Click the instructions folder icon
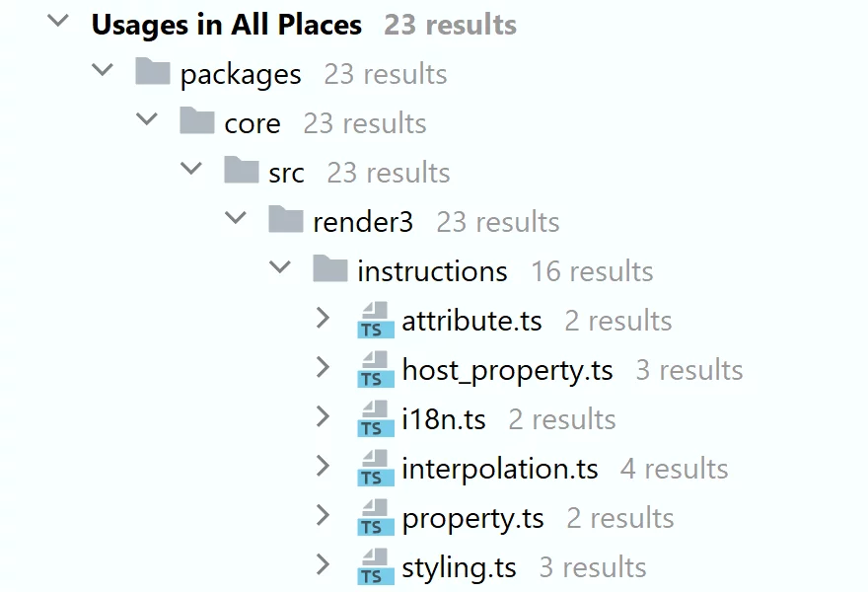This screenshot has width=868, height=592. click(330, 269)
